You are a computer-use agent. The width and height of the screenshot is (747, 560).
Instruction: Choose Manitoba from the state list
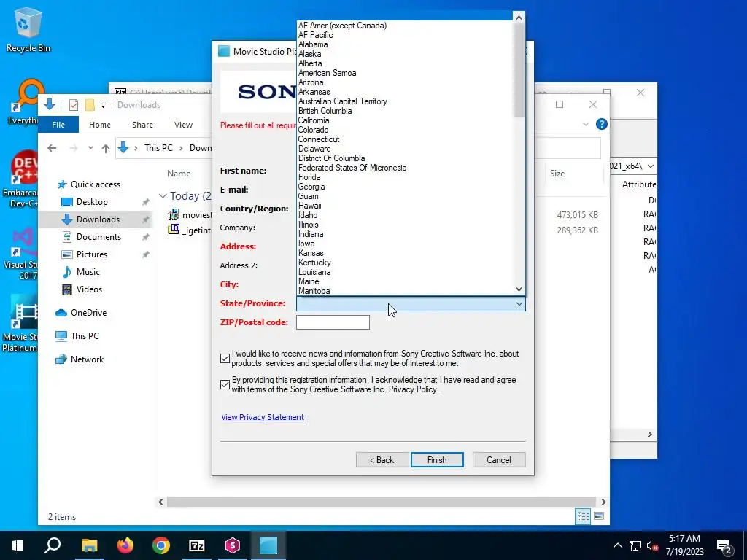314,291
